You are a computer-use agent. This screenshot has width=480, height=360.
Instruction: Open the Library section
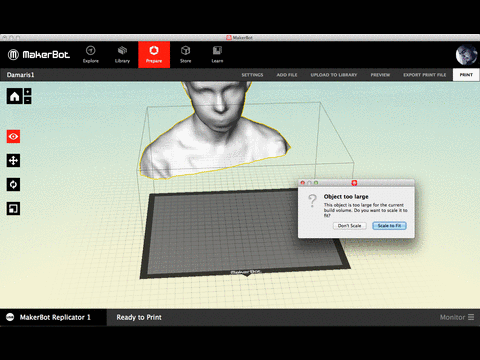tap(122, 55)
